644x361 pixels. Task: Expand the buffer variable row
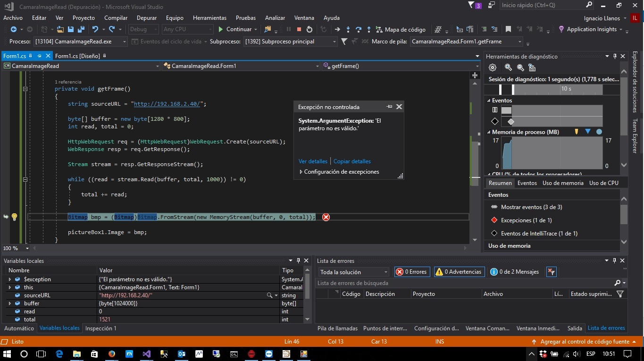tap(10, 303)
